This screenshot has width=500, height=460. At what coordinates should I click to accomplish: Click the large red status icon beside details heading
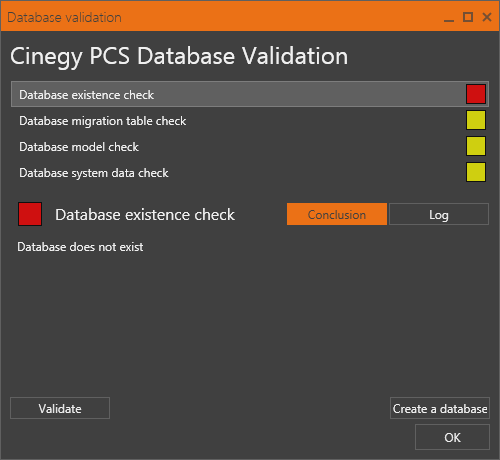coord(30,214)
